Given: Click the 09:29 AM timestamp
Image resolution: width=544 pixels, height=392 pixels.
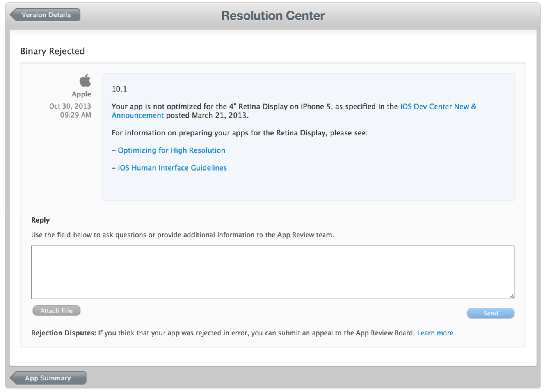Looking at the screenshot, I should (75, 115).
